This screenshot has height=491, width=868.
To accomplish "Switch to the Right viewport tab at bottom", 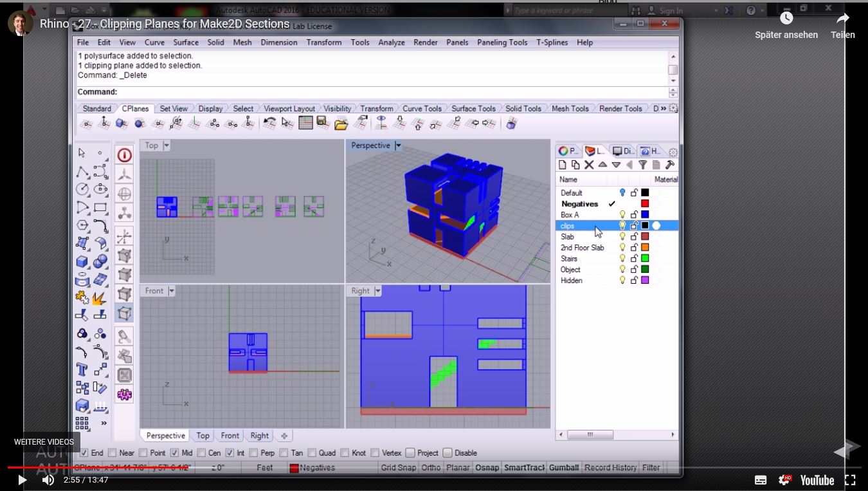I will 260,436.
